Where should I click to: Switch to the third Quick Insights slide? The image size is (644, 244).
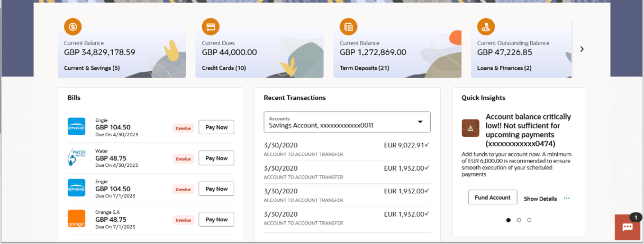pos(529,220)
